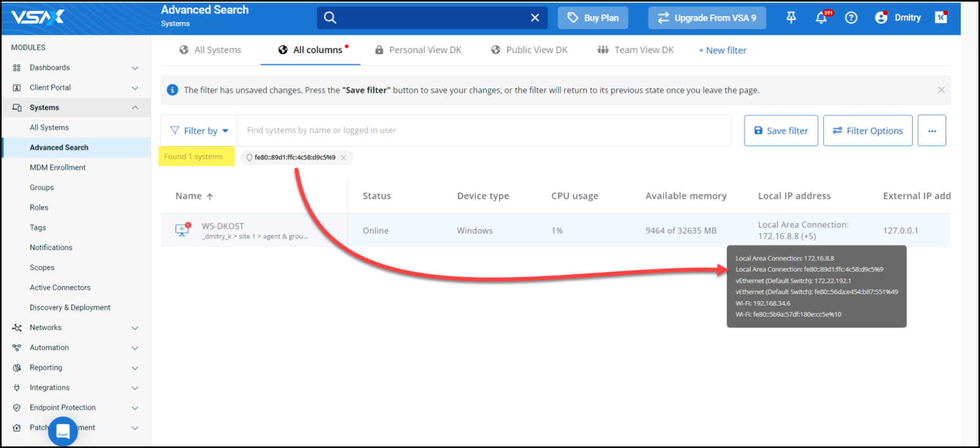Viewport: 980px width, 448px height.
Task: Expand the Integrations module
Action: 135,388
